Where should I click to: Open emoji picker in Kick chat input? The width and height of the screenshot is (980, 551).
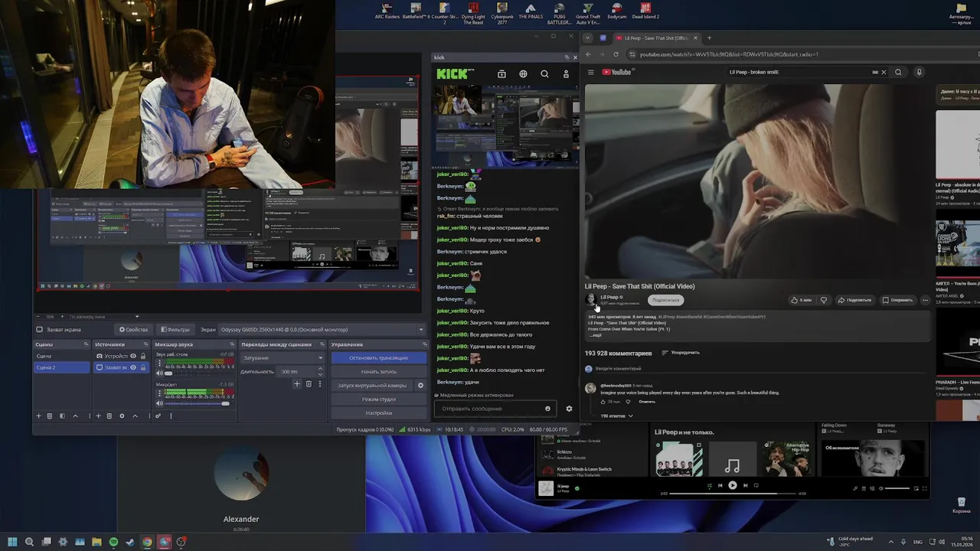click(x=547, y=409)
